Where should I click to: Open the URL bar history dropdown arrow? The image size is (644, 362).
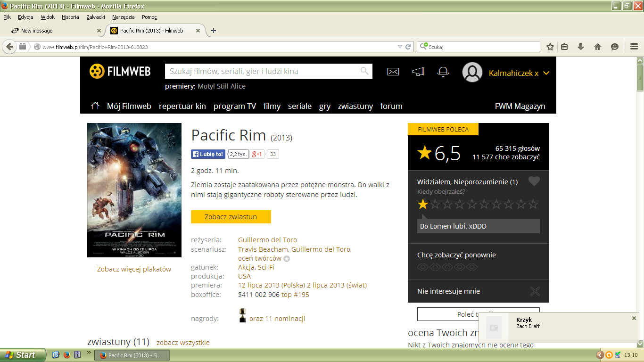point(400,47)
